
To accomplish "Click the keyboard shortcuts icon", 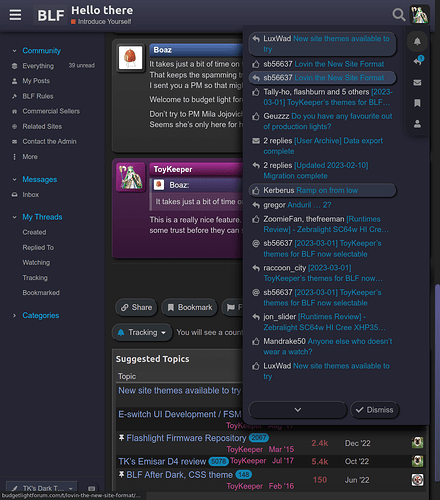I will (91, 488).
